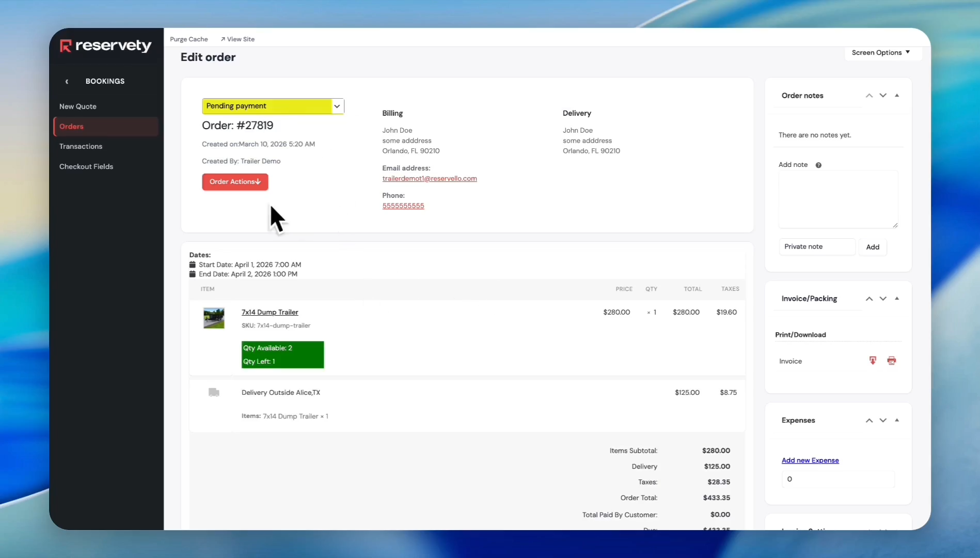Click the SKU 7x14-dump-trailer text
This screenshot has height=558, width=980.
(x=276, y=326)
